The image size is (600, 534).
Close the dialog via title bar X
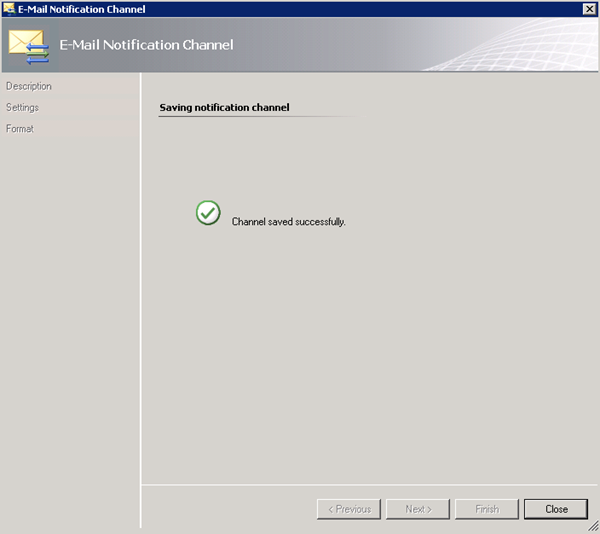pos(589,9)
